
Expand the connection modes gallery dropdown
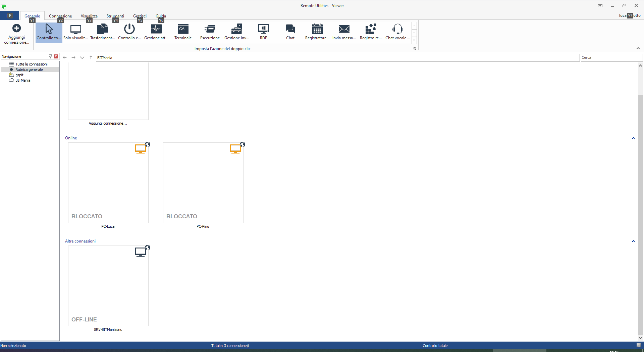(x=414, y=41)
